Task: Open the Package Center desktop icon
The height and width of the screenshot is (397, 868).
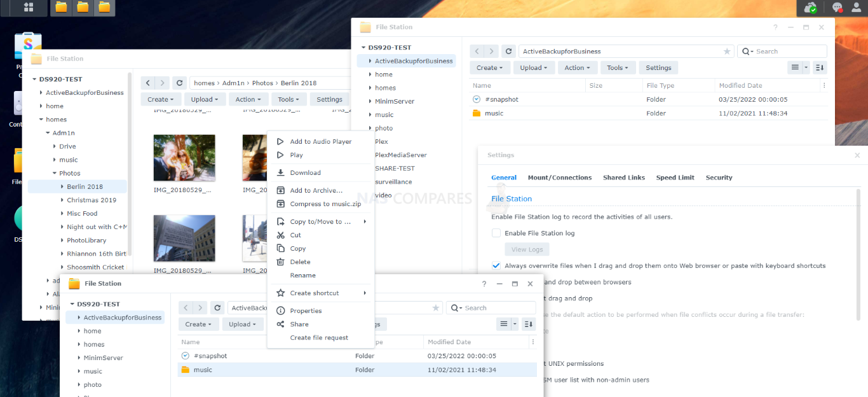Action: tap(28, 47)
